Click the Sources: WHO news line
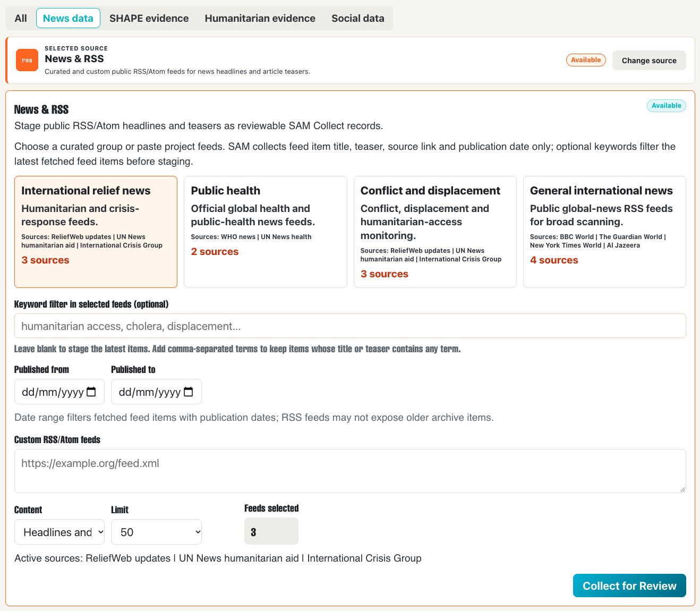The height and width of the screenshot is (611, 700). (x=251, y=237)
